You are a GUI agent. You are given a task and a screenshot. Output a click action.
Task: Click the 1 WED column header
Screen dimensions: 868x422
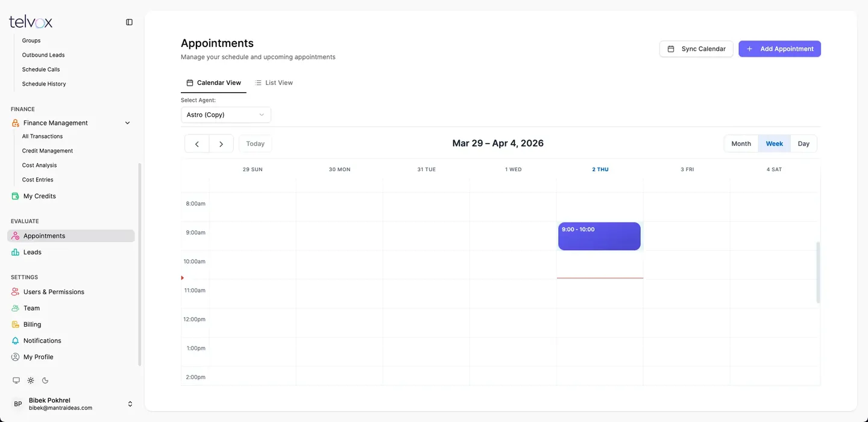(514, 169)
